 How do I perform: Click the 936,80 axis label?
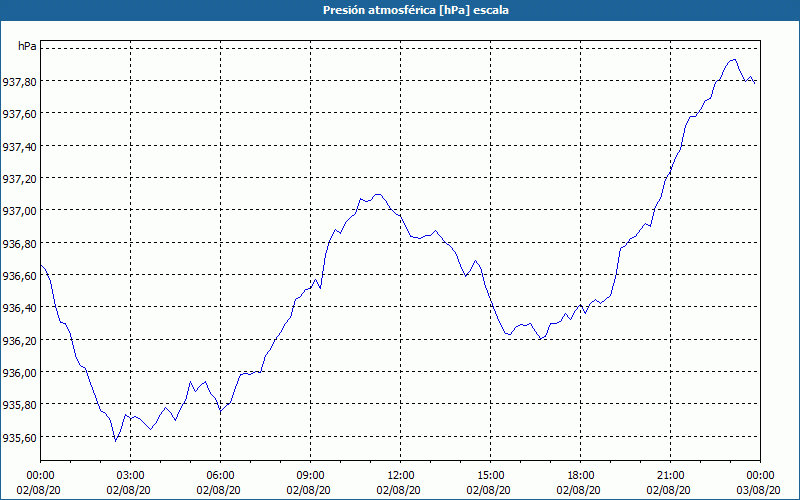tap(19, 243)
